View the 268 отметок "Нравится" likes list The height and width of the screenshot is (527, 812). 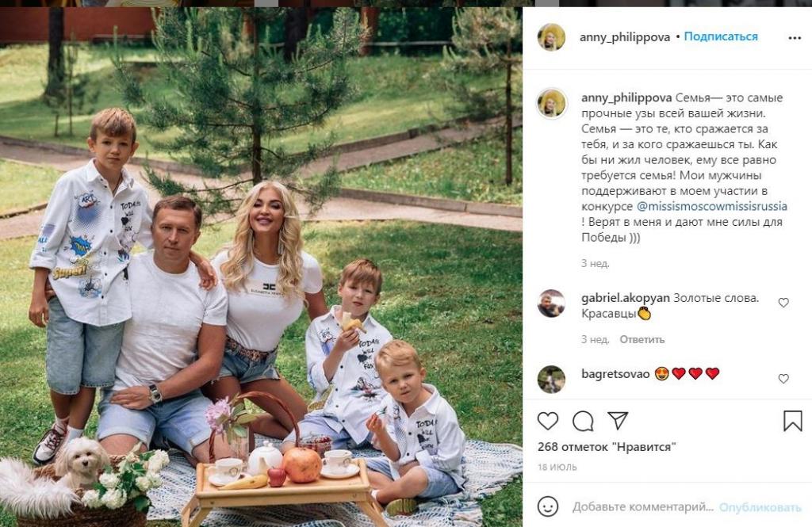point(607,447)
